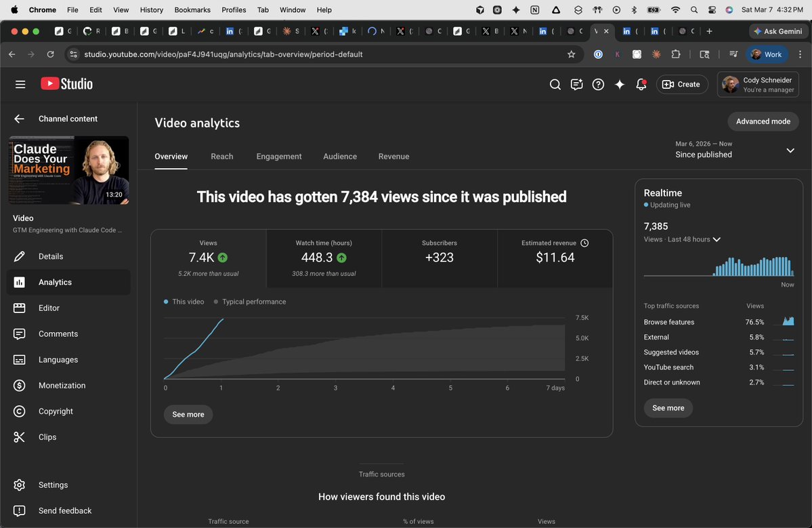The width and height of the screenshot is (812, 528).
Task: Select Analytics in the sidebar
Action: [68, 283]
